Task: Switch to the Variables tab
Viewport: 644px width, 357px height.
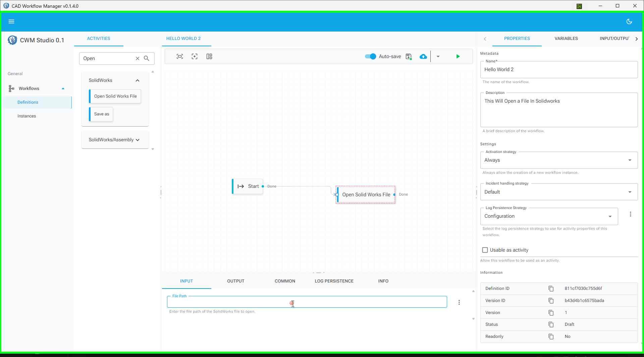Action: (566, 39)
